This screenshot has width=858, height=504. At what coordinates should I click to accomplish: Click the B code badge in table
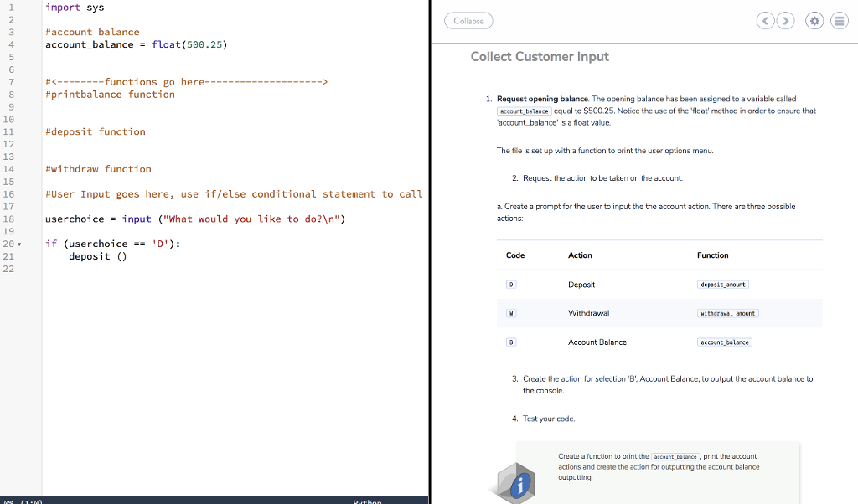511,342
